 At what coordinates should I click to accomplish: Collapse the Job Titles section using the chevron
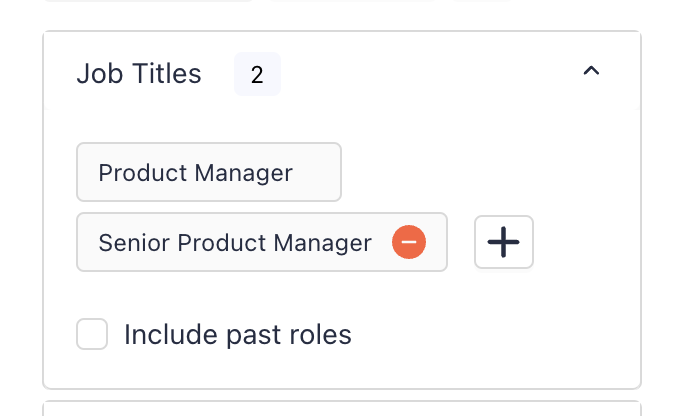tap(591, 70)
